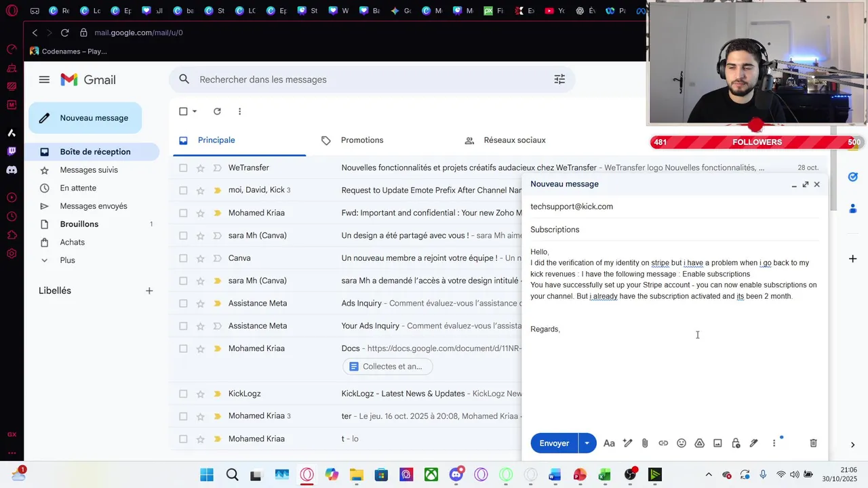868x488 pixels.
Task: Open Opera sidebar settings gear
Action: 12,253
